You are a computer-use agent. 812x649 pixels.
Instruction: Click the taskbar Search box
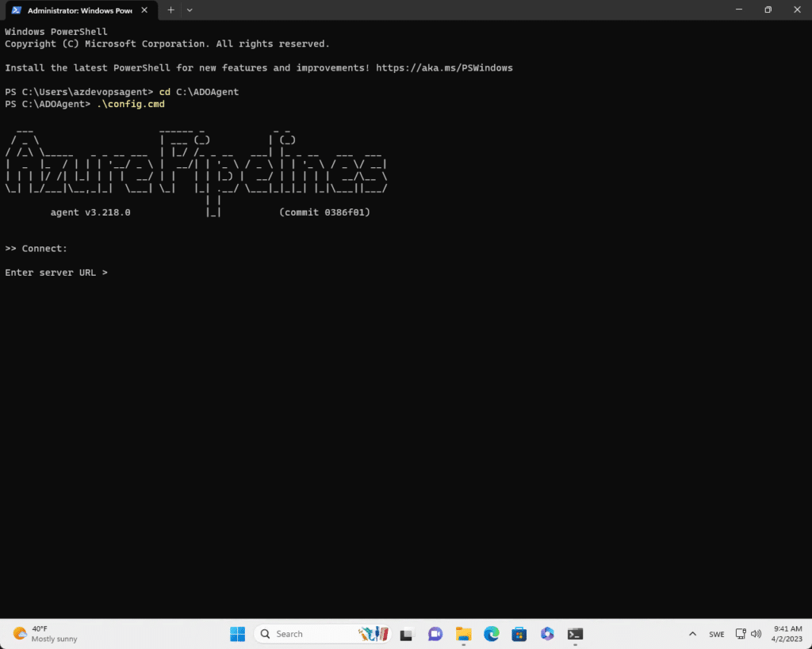coord(323,634)
